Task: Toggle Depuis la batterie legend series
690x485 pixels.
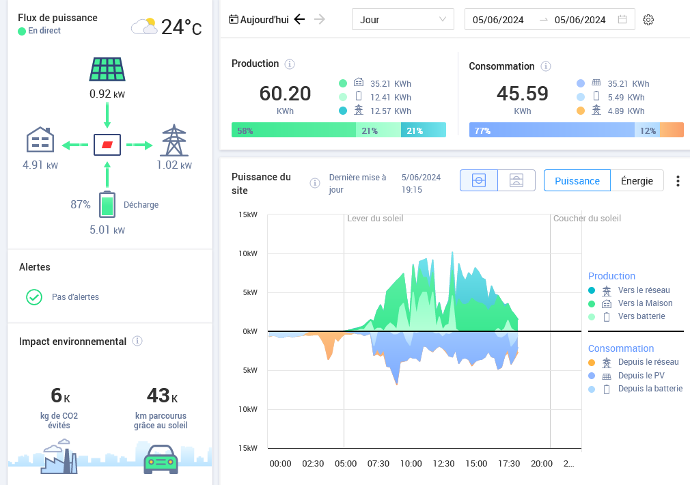Action: click(x=635, y=389)
